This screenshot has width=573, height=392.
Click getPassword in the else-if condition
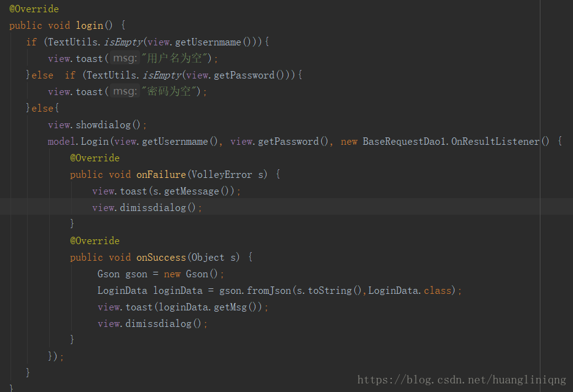(244, 75)
